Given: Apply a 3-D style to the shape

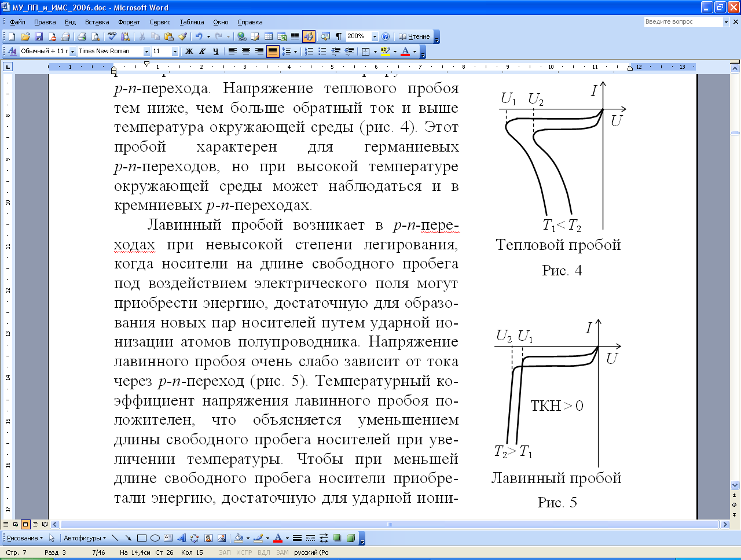Looking at the screenshot, I should click(x=350, y=538).
